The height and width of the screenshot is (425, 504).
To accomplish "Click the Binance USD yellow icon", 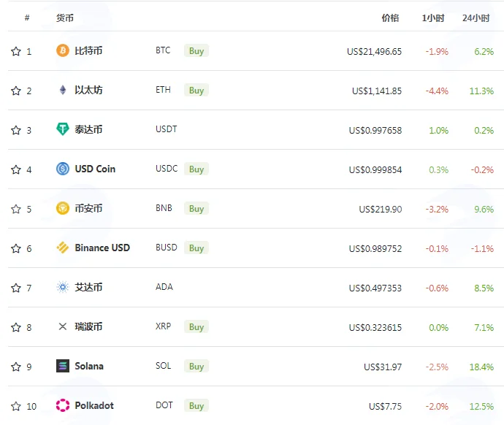I will coord(63,248).
